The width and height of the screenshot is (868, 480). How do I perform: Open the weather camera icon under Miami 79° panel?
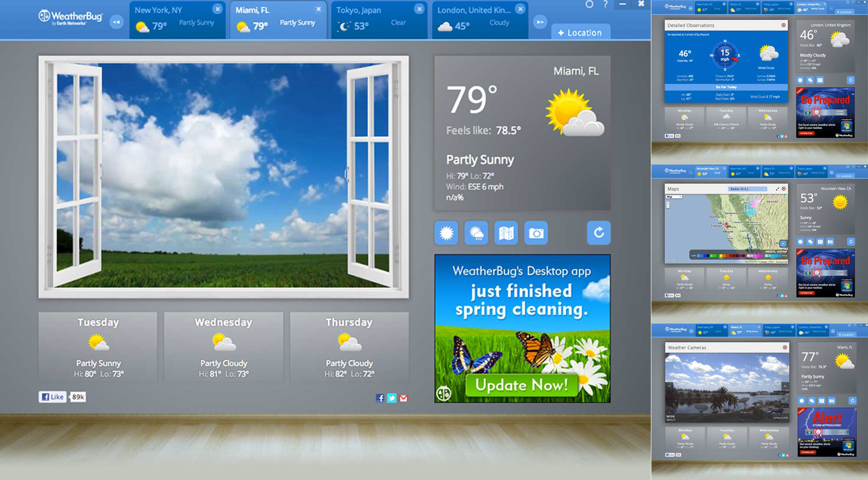coord(536,233)
